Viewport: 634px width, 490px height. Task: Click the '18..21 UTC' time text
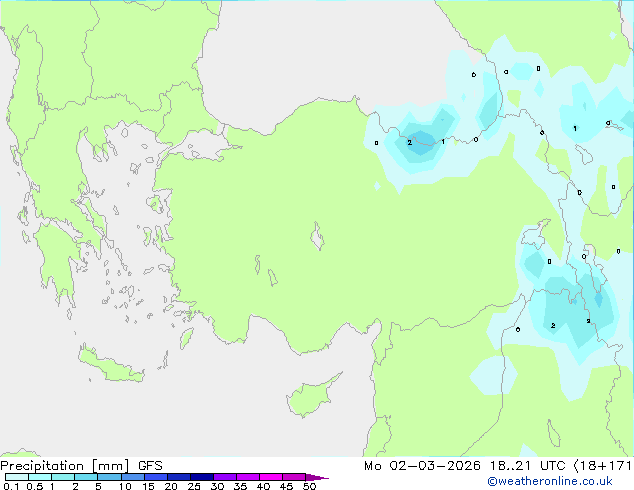click(527, 466)
